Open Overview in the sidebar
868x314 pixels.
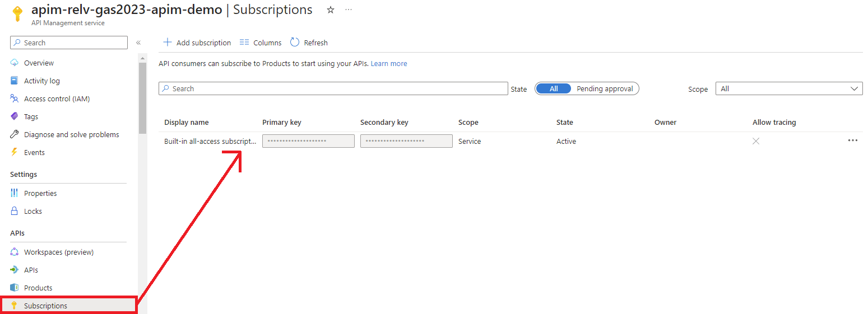(39, 63)
